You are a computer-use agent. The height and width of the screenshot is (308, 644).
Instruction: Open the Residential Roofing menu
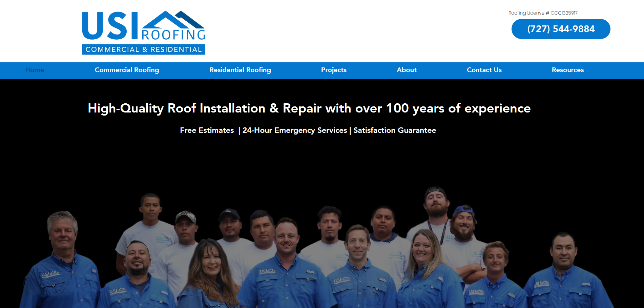click(240, 70)
